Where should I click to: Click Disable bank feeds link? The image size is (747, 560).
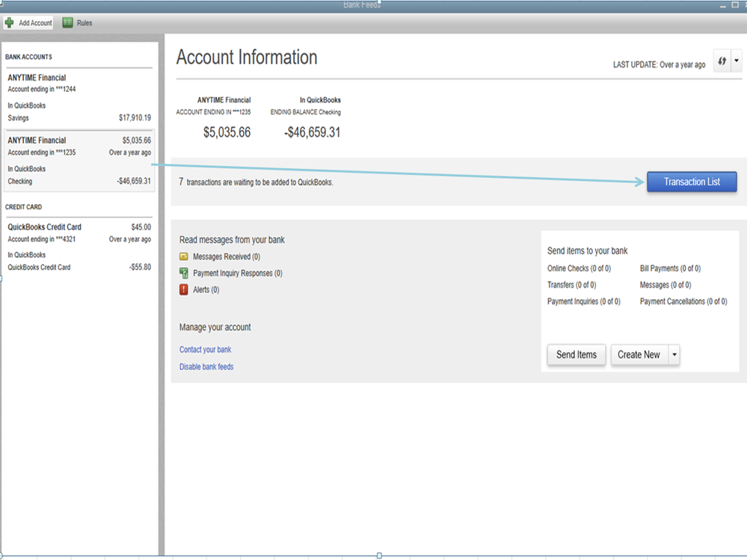[206, 366]
